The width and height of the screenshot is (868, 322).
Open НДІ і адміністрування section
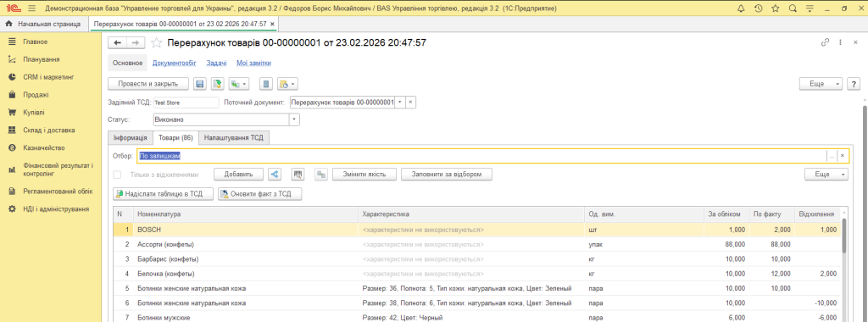point(56,209)
